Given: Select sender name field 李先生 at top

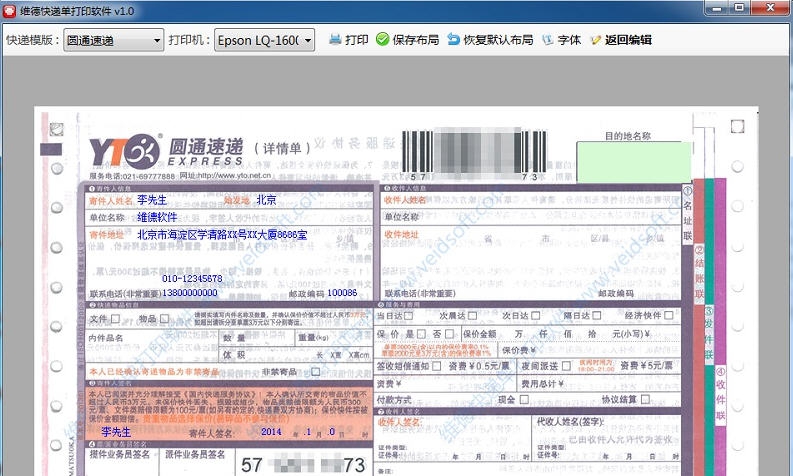Looking at the screenshot, I should (x=152, y=200).
